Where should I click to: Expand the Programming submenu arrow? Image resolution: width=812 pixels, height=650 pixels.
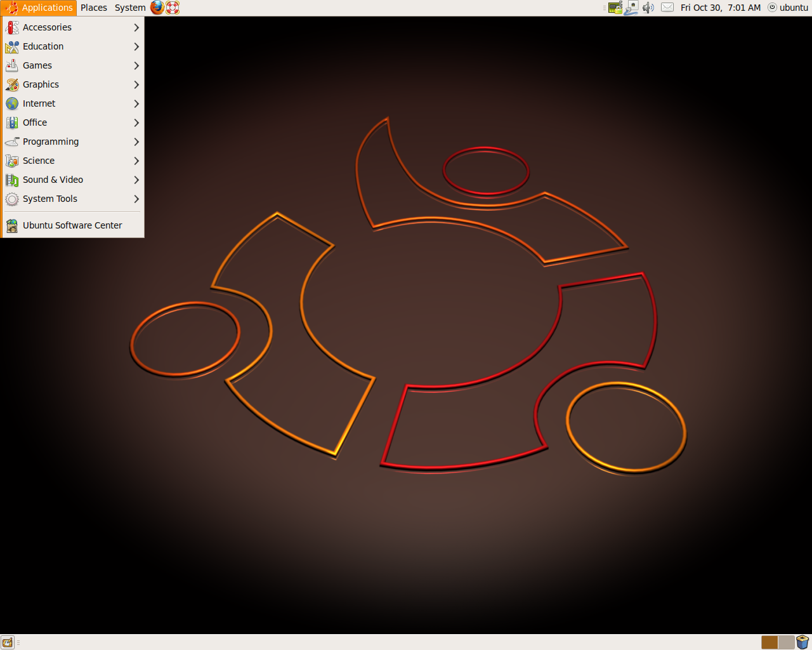[136, 142]
